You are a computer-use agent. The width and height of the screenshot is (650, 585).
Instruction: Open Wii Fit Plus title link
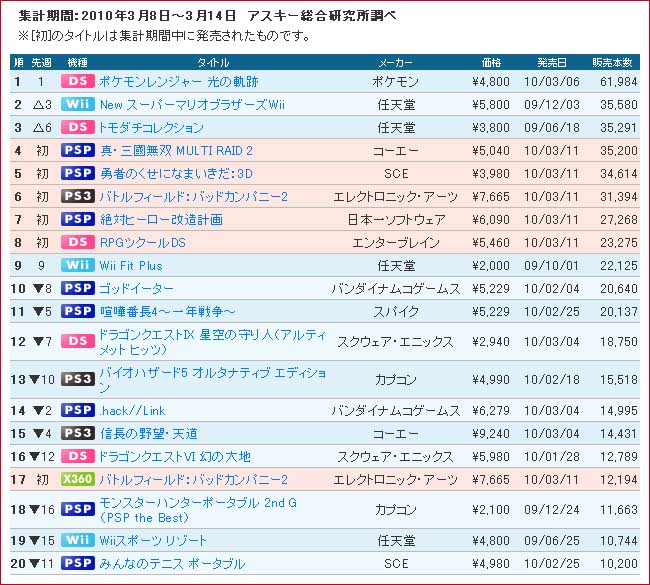coord(131,266)
